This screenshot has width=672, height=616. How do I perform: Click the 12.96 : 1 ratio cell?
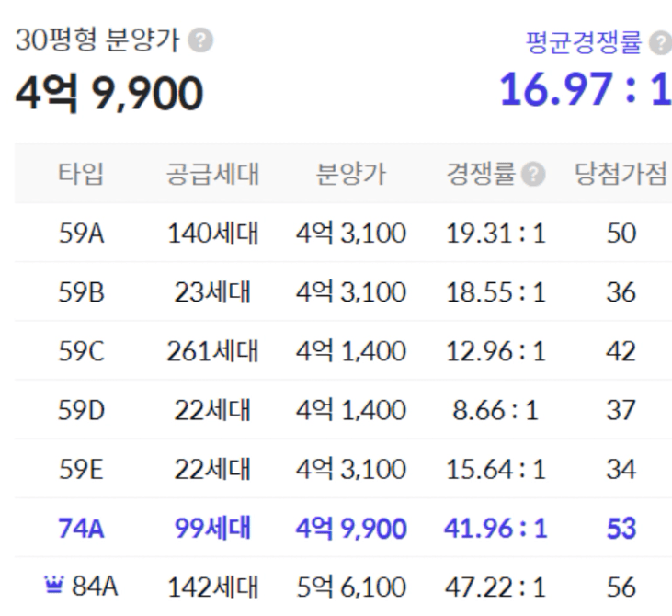click(x=495, y=352)
